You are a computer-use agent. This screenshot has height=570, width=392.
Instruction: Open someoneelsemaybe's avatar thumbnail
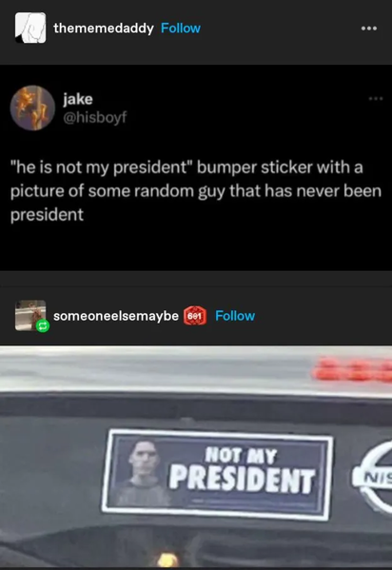click(30, 316)
